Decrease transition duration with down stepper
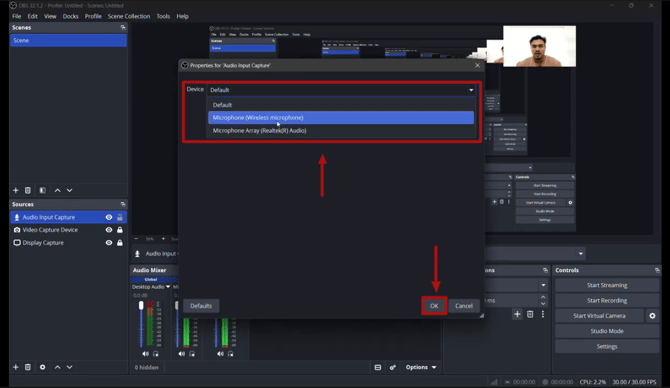Viewport: 670px width, 388px height. pyautogui.click(x=543, y=303)
